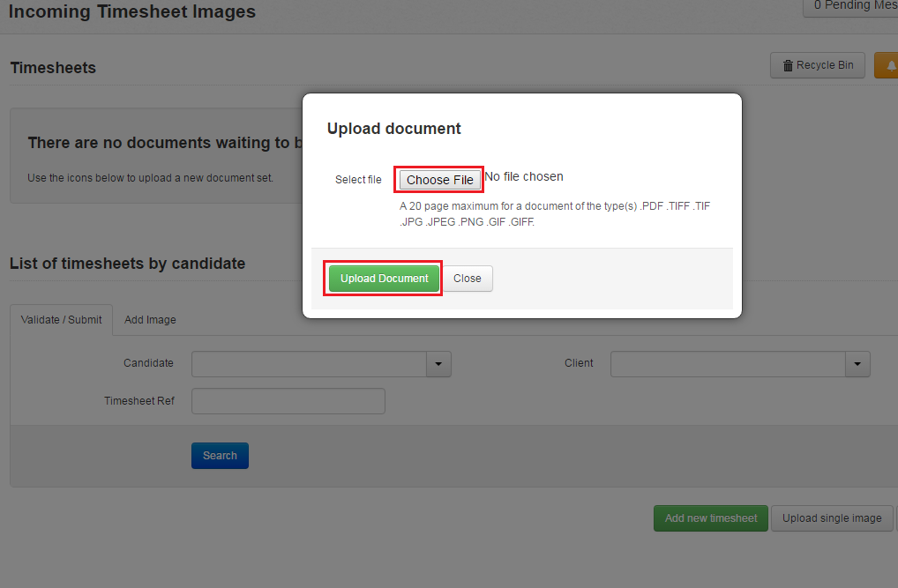Click the orange bell notification button
The image size is (898, 588).
887,65
